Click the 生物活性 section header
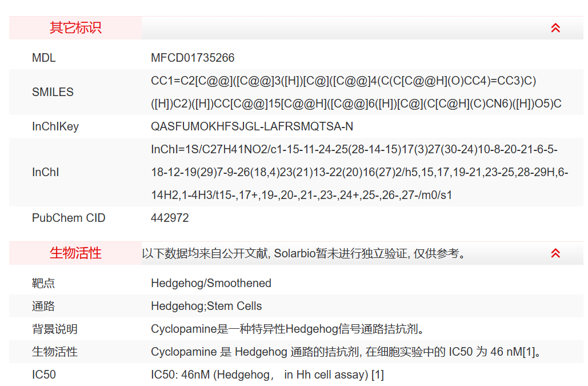The height and width of the screenshot is (386, 588). [x=75, y=253]
